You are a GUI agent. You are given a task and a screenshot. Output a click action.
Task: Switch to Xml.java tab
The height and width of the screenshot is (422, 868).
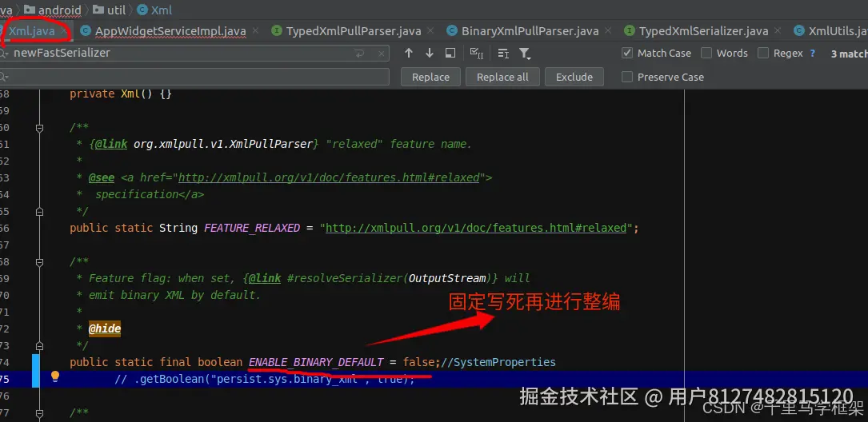pos(31,31)
